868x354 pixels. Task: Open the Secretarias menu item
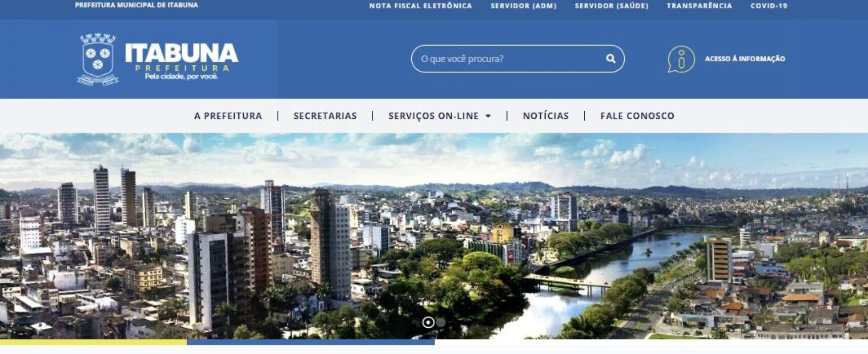325,116
